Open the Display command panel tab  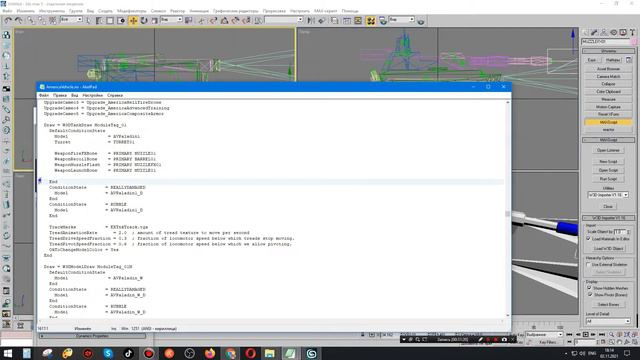623,32
